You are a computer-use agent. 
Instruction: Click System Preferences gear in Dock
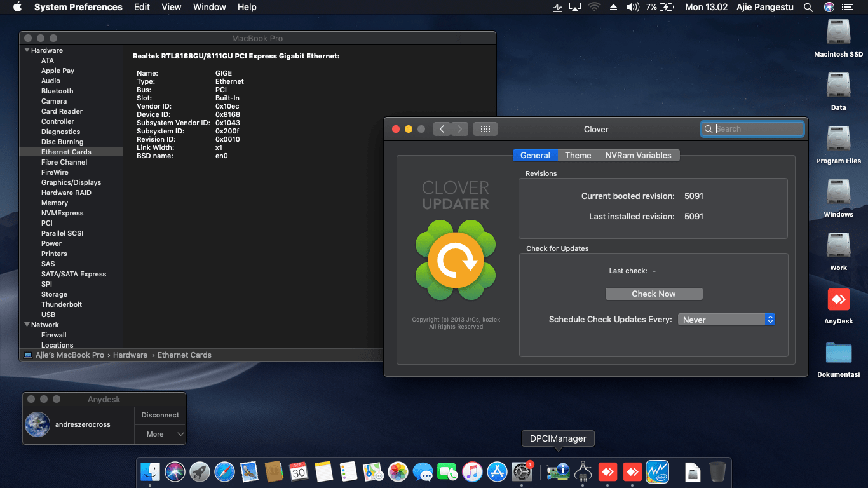(x=522, y=471)
